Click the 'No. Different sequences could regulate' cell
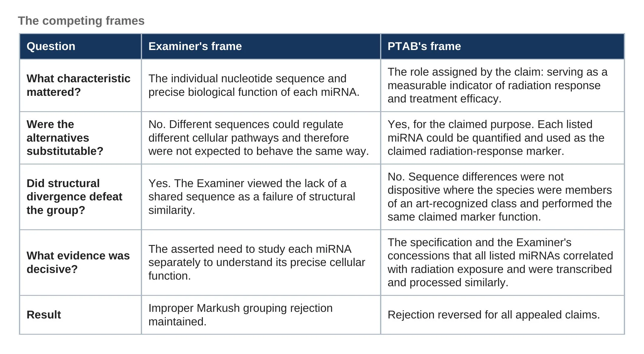Viewport: 644px width, 354px height. 261,138
